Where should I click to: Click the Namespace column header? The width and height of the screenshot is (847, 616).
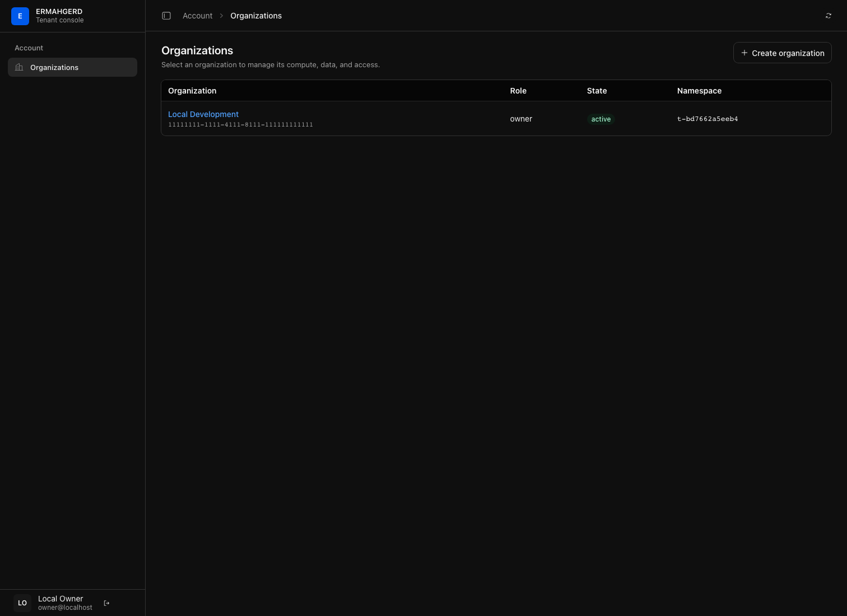(699, 91)
